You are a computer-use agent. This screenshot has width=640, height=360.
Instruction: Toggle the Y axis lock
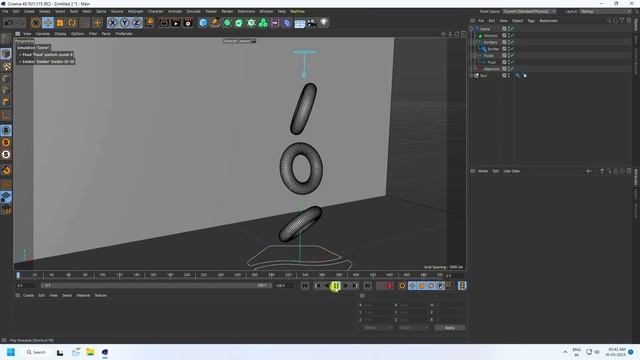point(124,23)
